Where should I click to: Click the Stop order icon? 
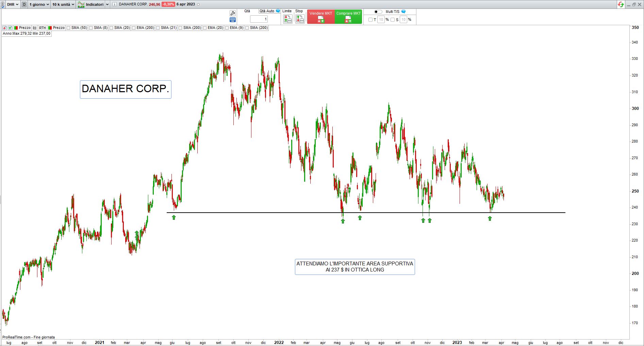tap(299, 19)
